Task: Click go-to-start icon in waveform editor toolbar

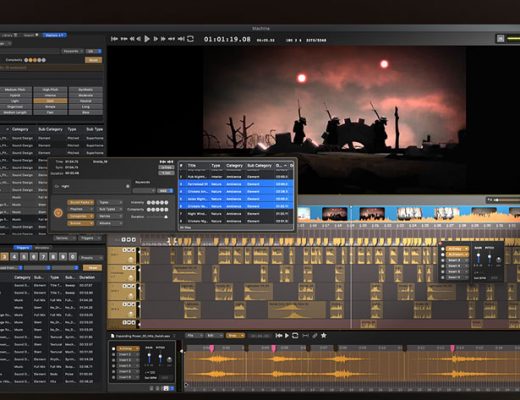Action: [x=279, y=335]
